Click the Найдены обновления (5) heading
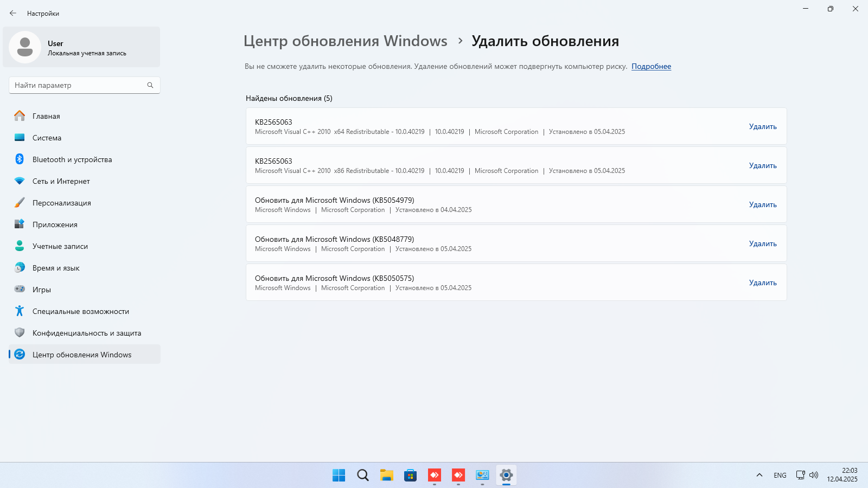 (289, 98)
